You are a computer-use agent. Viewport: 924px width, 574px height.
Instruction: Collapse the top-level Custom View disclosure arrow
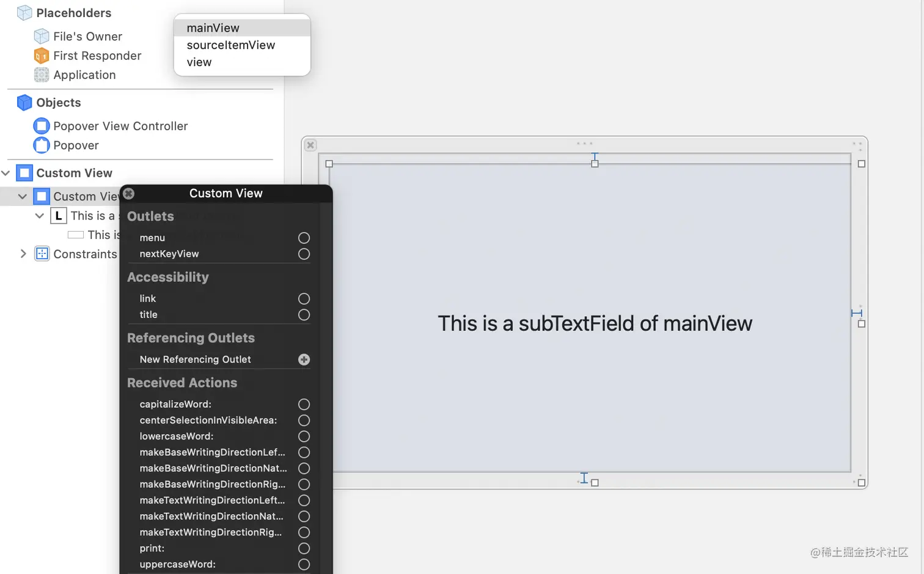(x=5, y=173)
